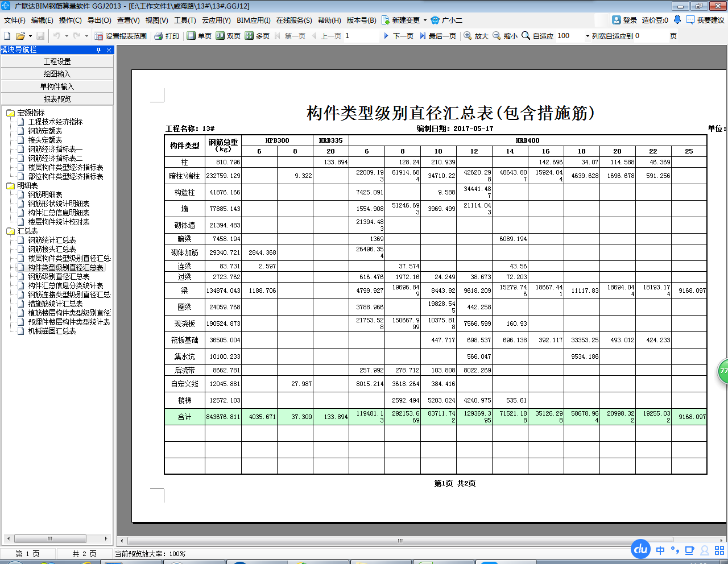
Task: Jump to the last page 最后一页
Action: pos(437,36)
